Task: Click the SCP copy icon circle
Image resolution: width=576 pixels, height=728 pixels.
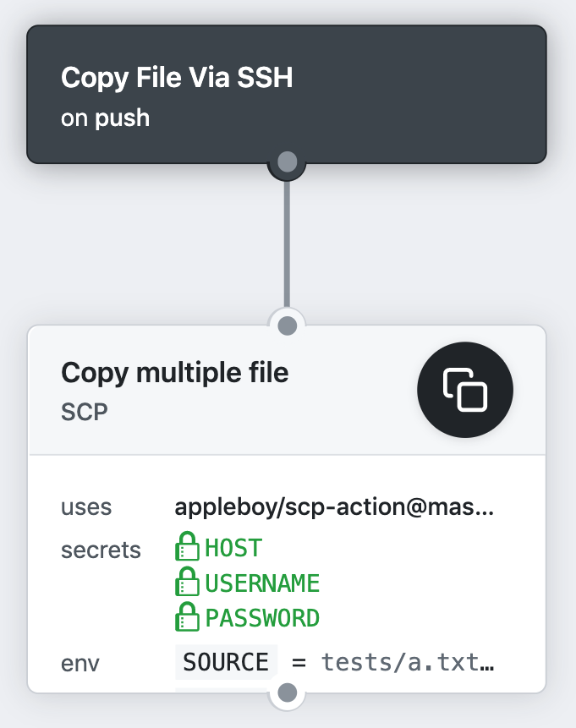Action: 465,390
